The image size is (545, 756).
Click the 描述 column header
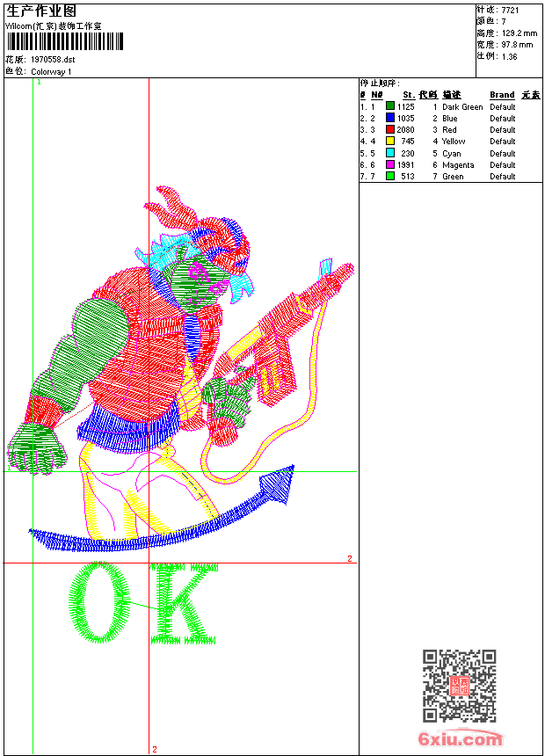452,95
